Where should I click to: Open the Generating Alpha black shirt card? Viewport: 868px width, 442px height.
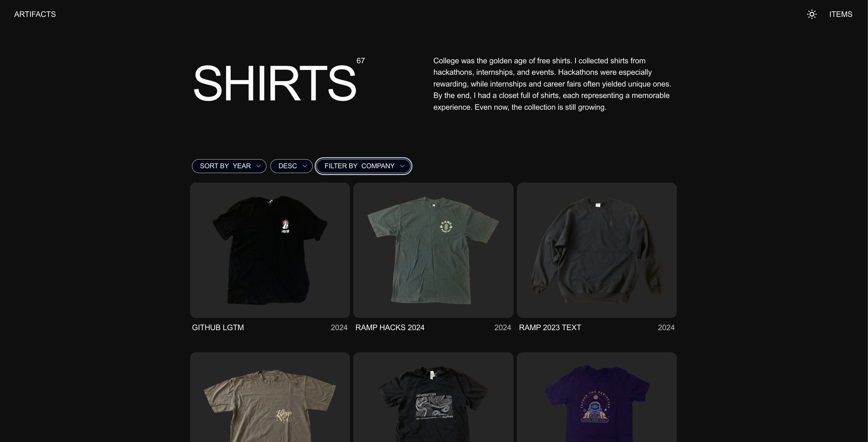coord(433,397)
